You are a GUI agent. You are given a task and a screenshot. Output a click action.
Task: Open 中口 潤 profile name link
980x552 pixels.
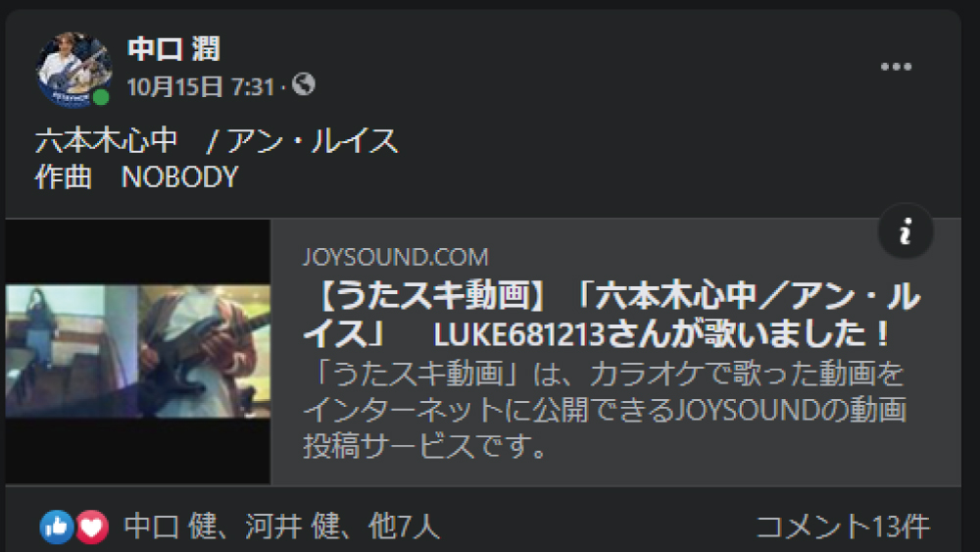[x=173, y=49]
